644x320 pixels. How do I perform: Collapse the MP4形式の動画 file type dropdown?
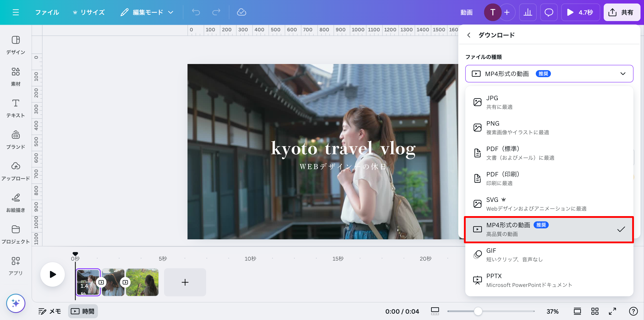tap(549, 74)
